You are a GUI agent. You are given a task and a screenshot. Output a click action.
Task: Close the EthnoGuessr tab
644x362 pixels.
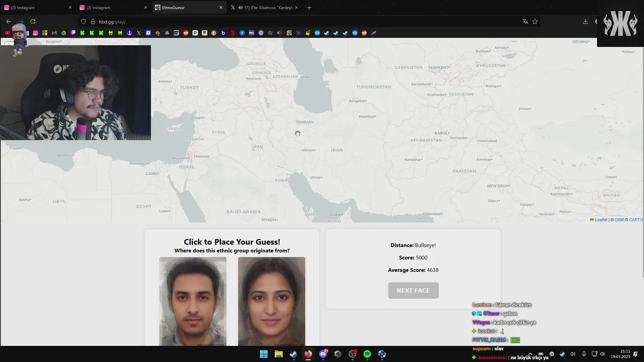click(221, 8)
